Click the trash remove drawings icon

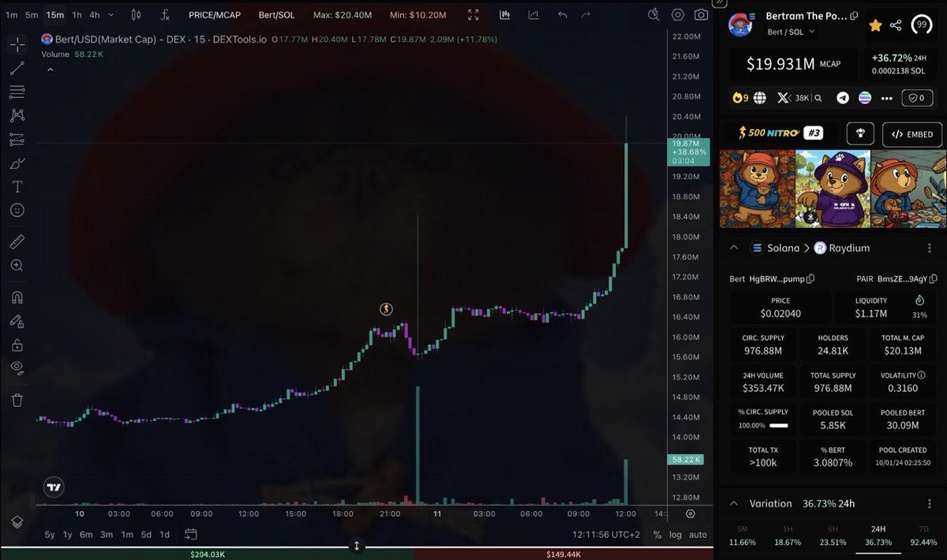click(17, 400)
